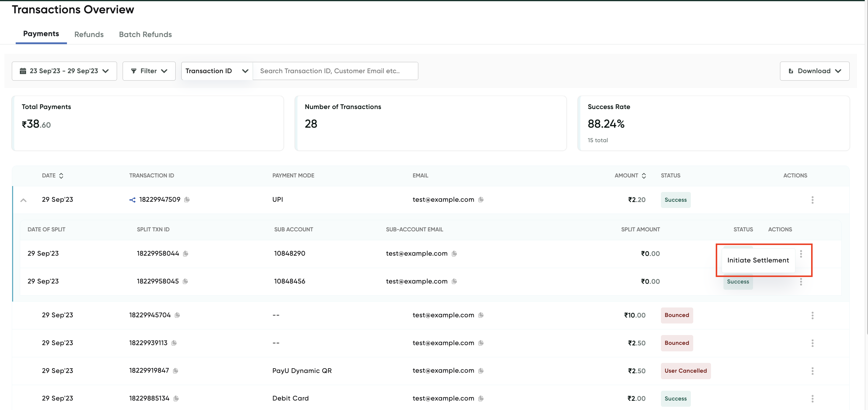
Task: Expand the Transaction ID search type dropdown
Action: click(x=217, y=71)
